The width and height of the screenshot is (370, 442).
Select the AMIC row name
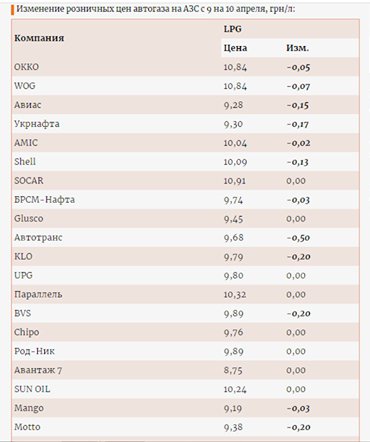tap(26, 143)
